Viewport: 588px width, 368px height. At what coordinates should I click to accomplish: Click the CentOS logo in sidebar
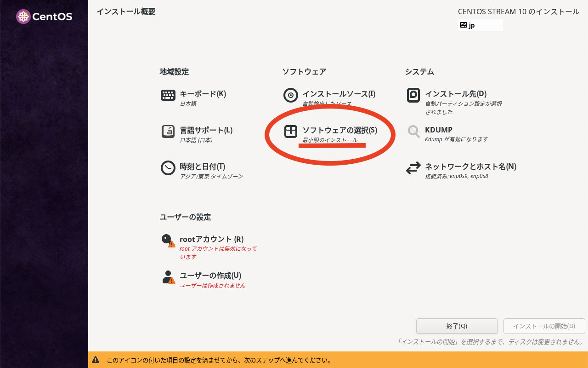coord(44,17)
